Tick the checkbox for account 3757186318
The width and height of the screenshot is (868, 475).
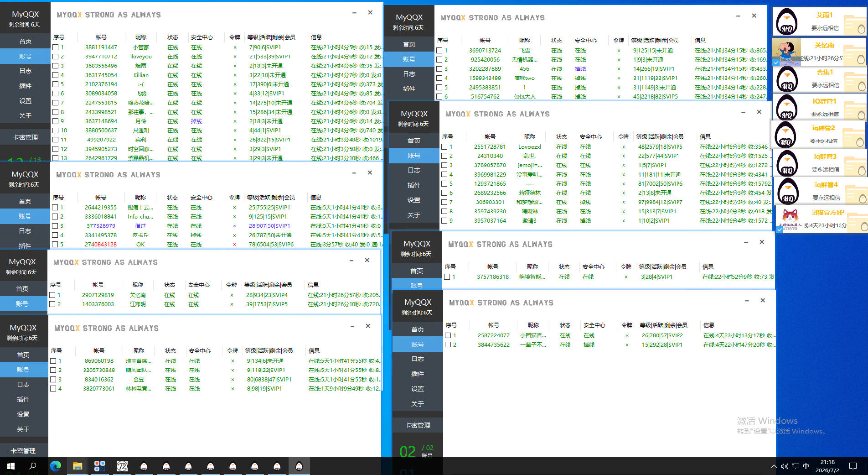pos(447,277)
